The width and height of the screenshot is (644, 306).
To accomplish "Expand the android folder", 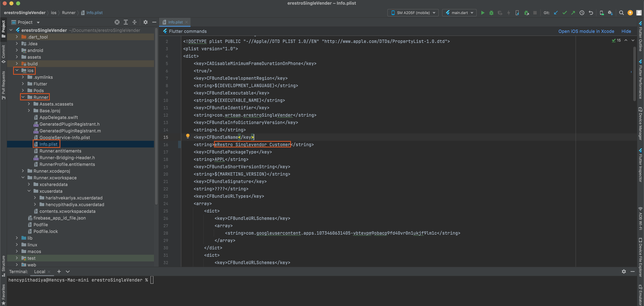I will 17,50.
